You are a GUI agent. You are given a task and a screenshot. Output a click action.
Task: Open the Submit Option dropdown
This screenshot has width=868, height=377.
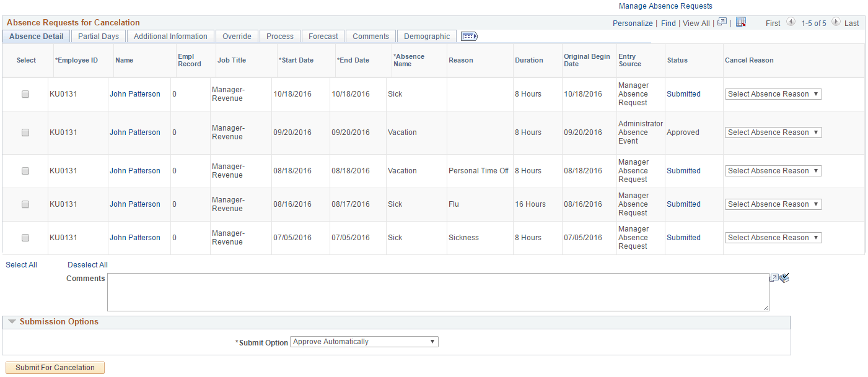[x=364, y=341]
